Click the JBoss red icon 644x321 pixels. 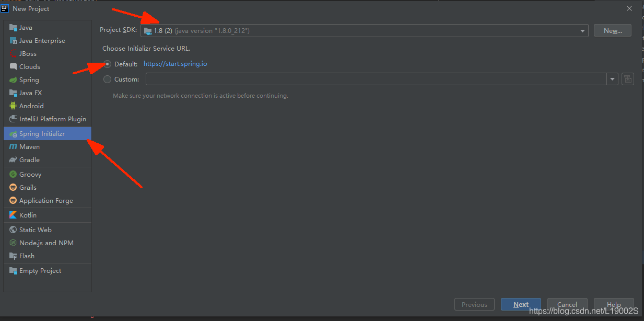click(x=13, y=54)
